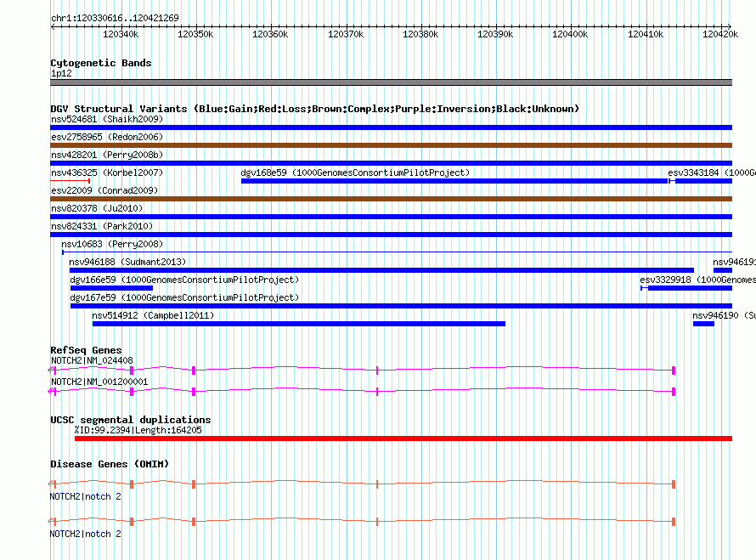Click the magenta NM_024408 transcript line
Image resolution: width=756 pixels, height=560 pixels.
click(362, 370)
